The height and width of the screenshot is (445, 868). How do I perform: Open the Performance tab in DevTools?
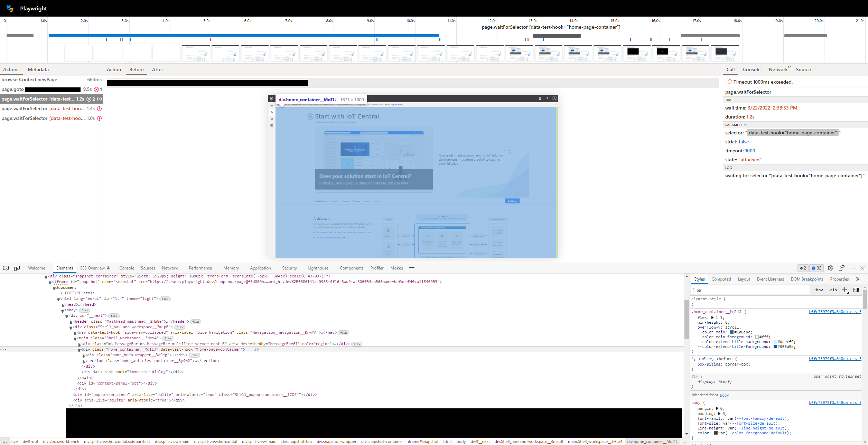[200, 268]
